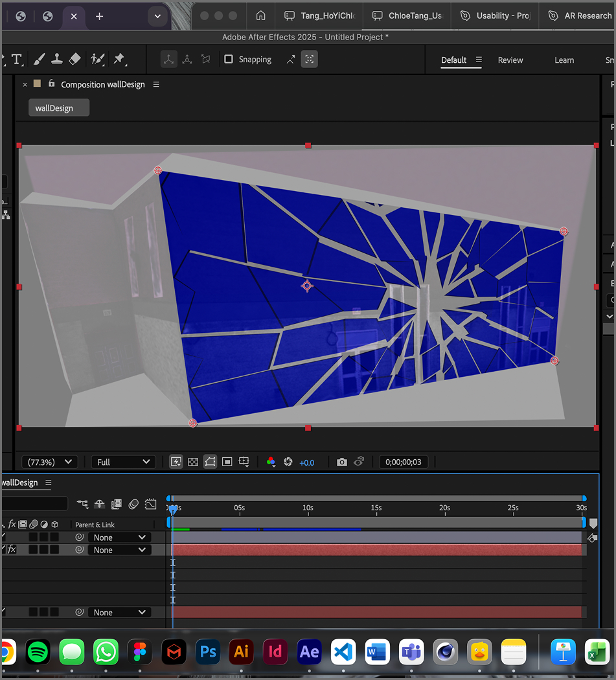Open the magnification ratio dropdown showing 77.3%
The image size is (616, 680).
pos(49,461)
